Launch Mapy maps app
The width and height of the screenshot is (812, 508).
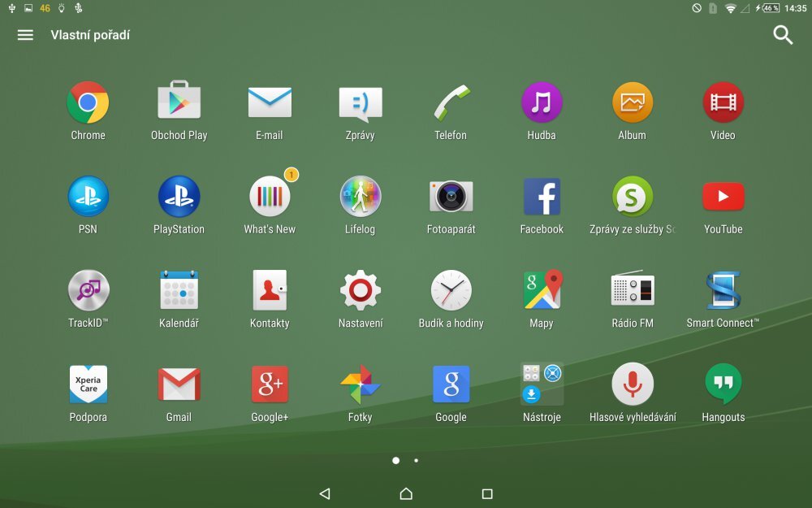click(542, 289)
